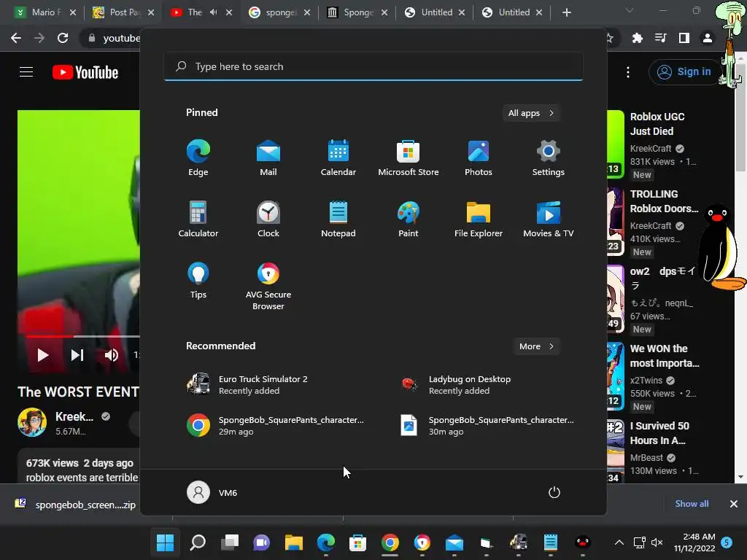Open Edge from pinned apps
Viewport: 747px width, 560px height.
click(198, 158)
